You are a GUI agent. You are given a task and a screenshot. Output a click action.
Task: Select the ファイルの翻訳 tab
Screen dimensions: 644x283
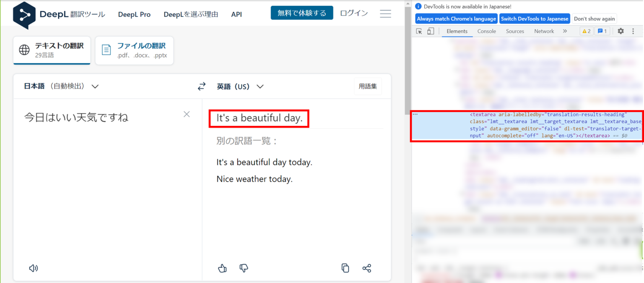[134, 50]
